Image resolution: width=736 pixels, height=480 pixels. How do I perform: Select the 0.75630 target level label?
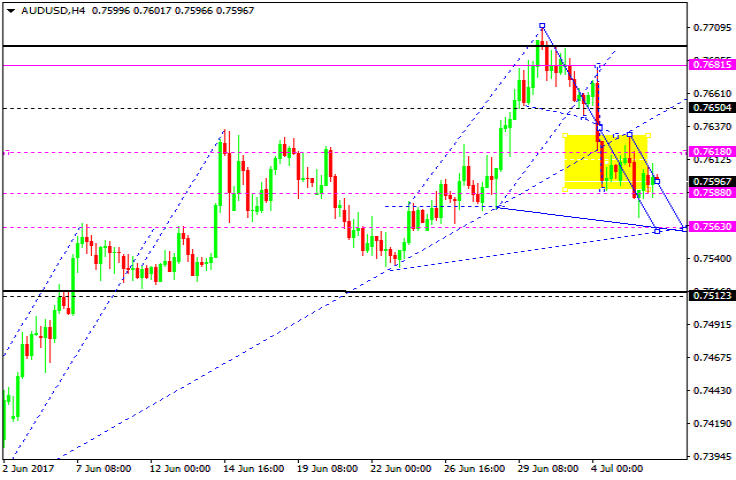[711, 227]
